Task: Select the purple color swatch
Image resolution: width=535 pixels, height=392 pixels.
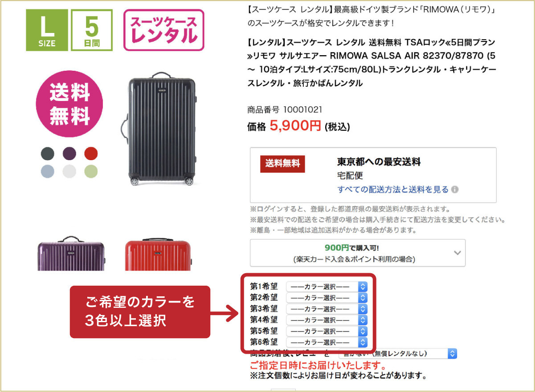Action: 69,154
